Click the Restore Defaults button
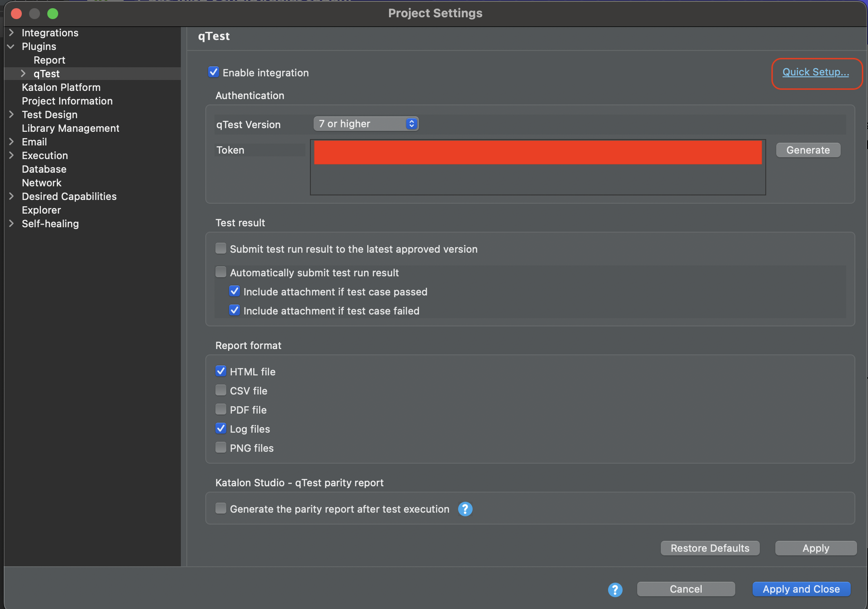 pos(709,548)
